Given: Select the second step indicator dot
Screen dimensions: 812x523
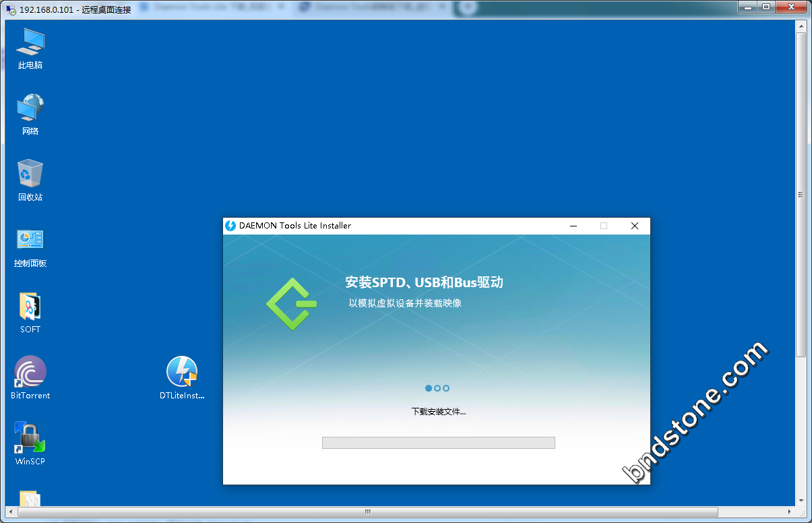Looking at the screenshot, I should 437,388.
